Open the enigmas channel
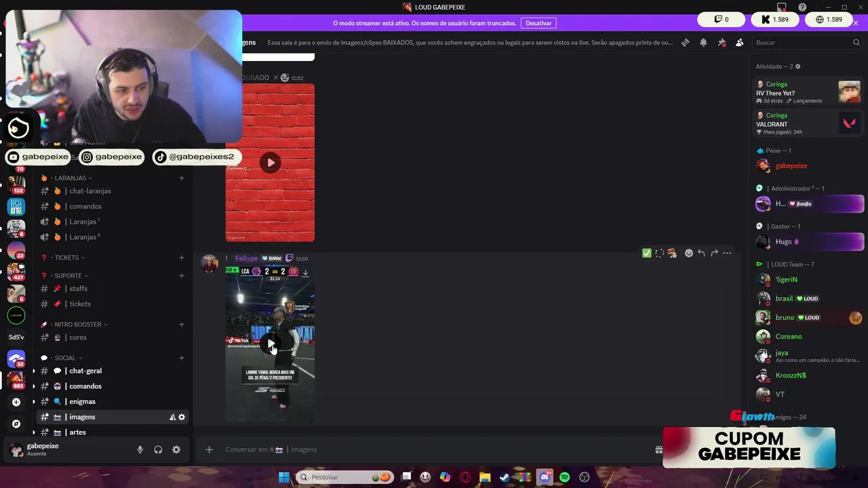The width and height of the screenshot is (868, 488). click(x=113, y=401)
